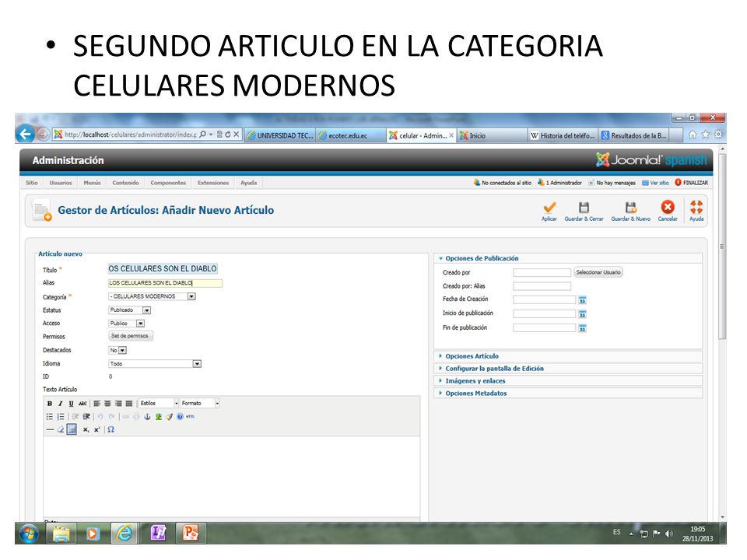This screenshot has width=747, height=560.
Task: Click the cleanup messy code broom icon
Action: pyautogui.click(x=169, y=417)
